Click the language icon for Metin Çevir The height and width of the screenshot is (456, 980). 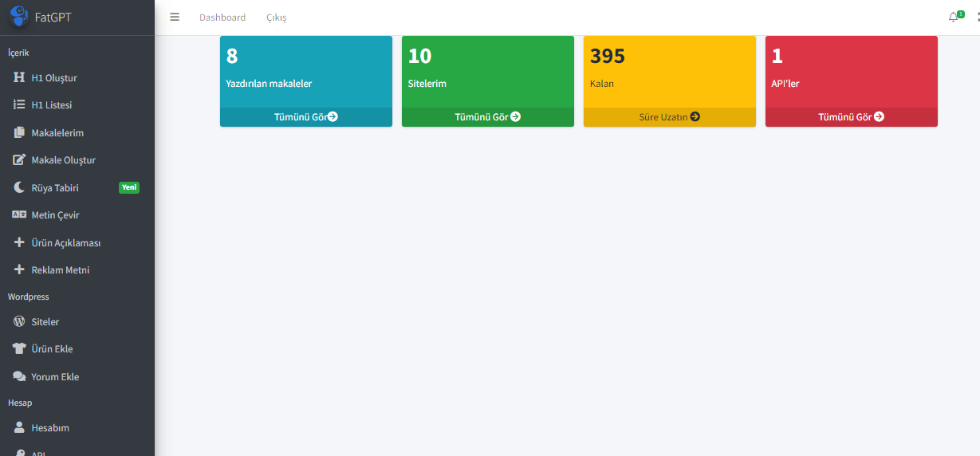19,214
